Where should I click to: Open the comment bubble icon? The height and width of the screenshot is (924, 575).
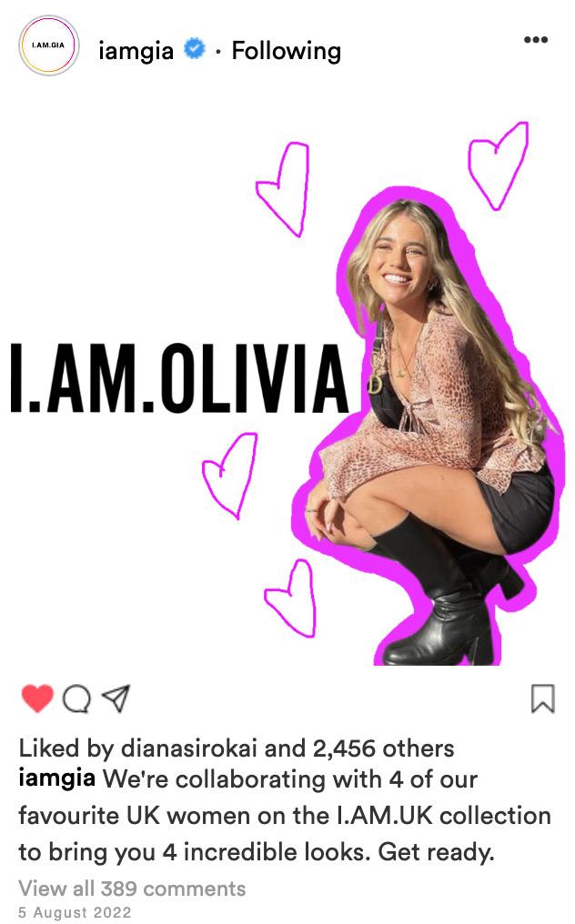click(x=76, y=698)
